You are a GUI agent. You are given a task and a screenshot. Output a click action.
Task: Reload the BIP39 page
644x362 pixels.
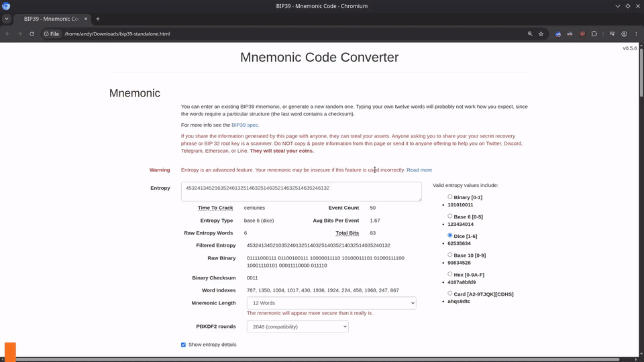pyautogui.click(x=32, y=34)
